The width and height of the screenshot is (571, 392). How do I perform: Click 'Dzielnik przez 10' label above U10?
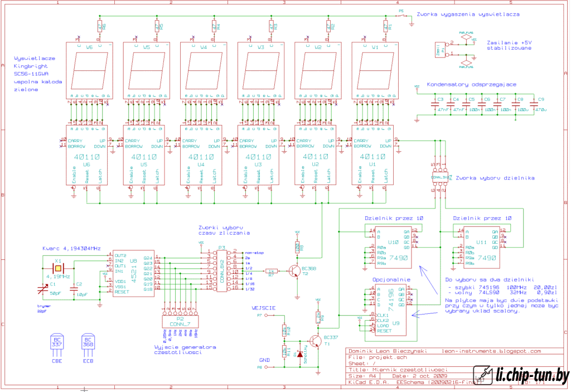[394, 218]
